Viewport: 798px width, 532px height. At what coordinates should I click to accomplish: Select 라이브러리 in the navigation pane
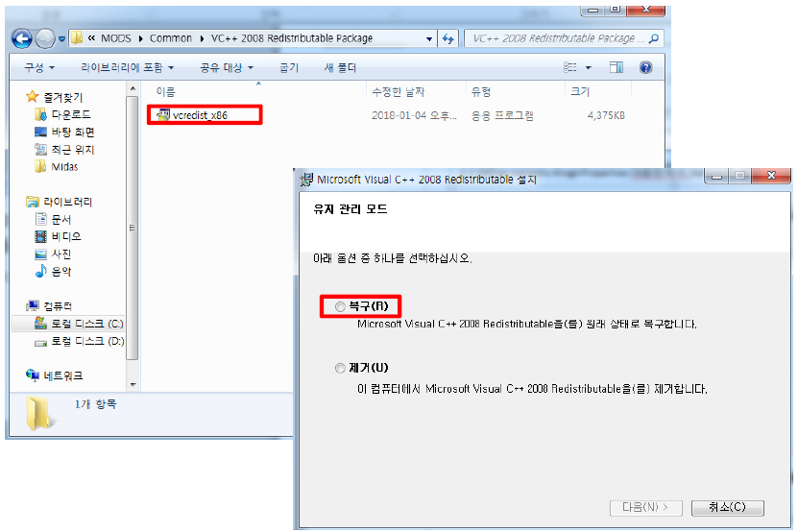click(67, 202)
